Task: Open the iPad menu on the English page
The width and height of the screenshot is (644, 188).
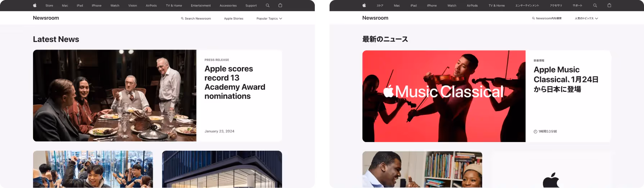Action: pos(80,6)
